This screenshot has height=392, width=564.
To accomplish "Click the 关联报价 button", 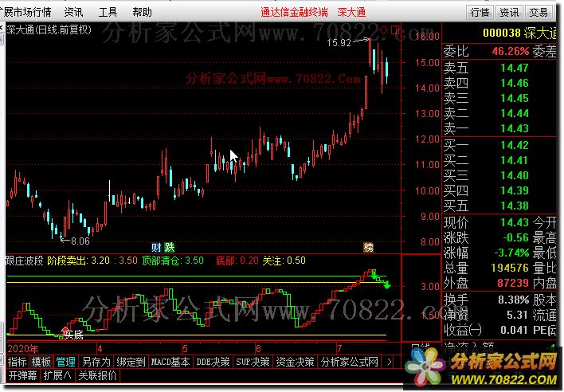I will [97, 375].
